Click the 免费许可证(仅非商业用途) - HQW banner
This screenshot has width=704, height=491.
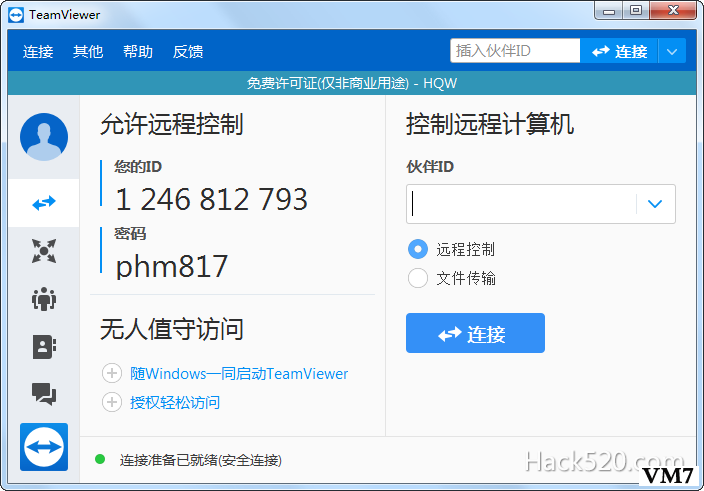[x=352, y=83]
